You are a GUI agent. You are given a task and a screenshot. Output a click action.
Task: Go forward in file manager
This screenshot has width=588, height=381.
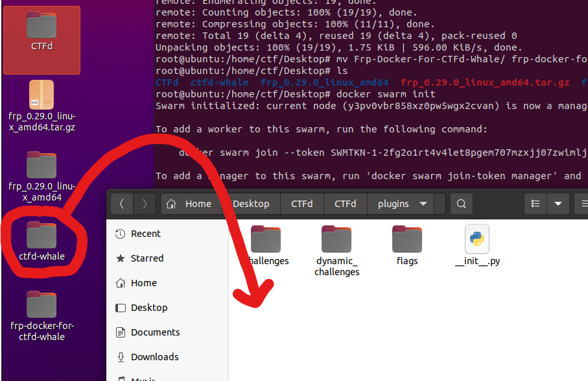coord(145,204)
